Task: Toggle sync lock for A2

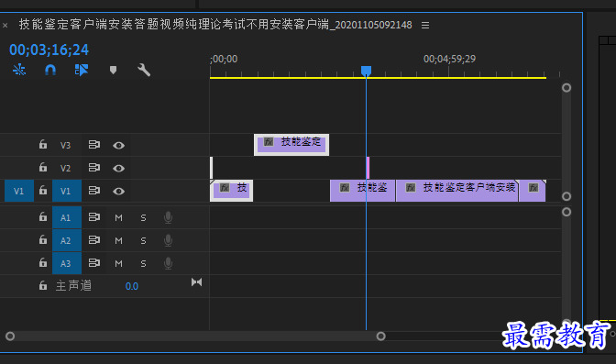Action: click(x=93, y=240)
